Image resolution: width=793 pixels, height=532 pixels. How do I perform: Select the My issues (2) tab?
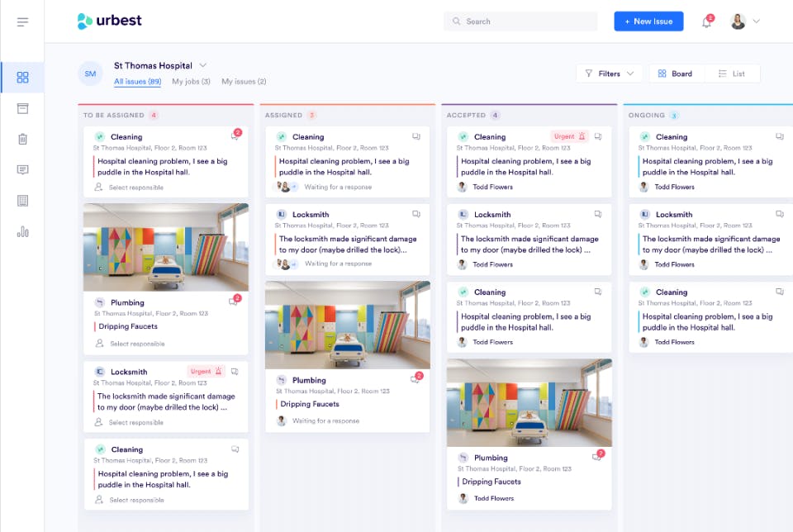(244, 82)
